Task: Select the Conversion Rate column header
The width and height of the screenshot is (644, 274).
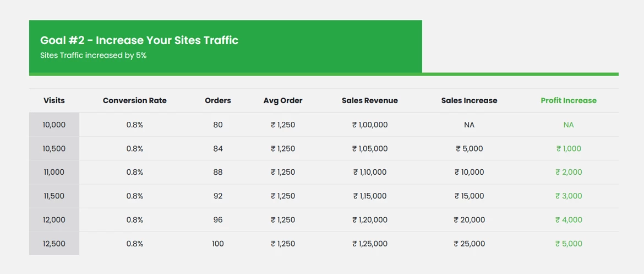Action: (135, 100)
